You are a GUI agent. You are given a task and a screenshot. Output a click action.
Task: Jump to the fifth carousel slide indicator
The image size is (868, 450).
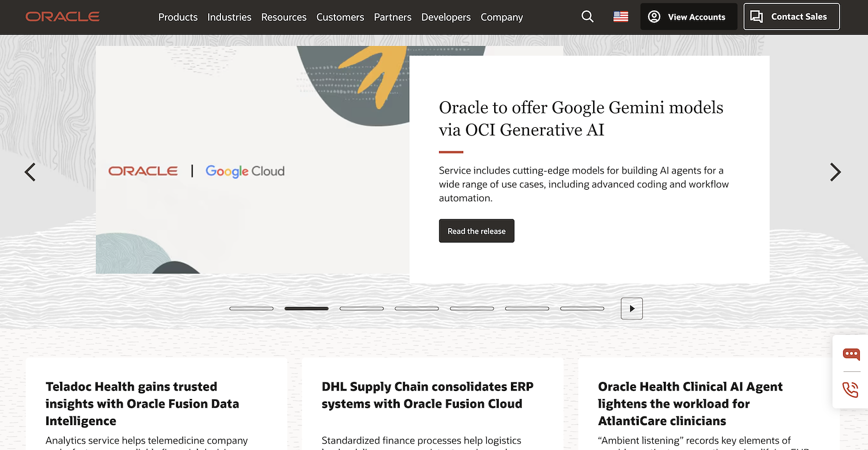472,308
